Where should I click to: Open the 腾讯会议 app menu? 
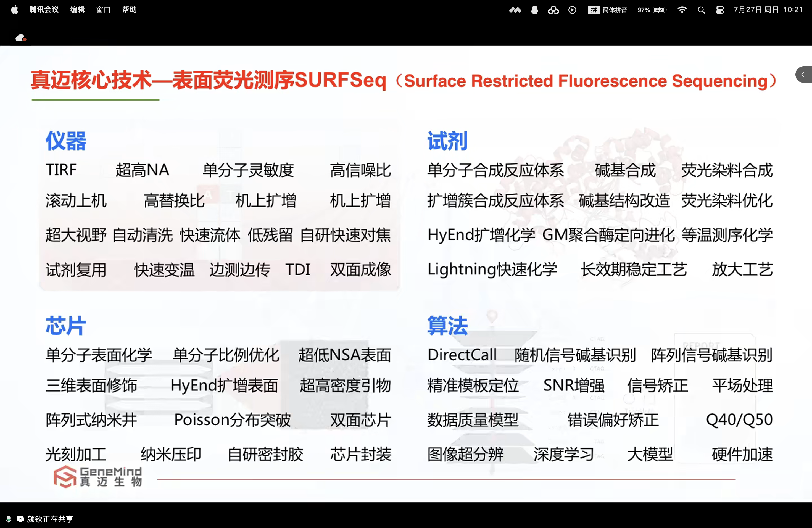pyautogui.click(x=44, y=10)
